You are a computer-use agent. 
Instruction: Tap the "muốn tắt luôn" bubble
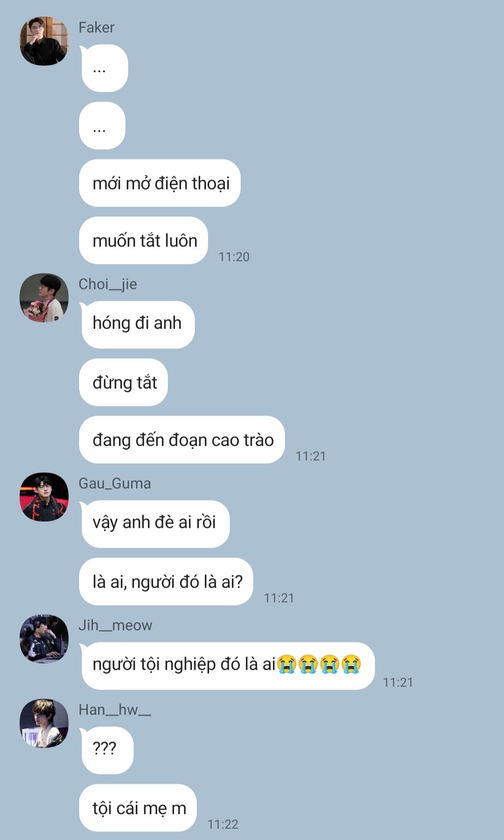click(144, 240)
